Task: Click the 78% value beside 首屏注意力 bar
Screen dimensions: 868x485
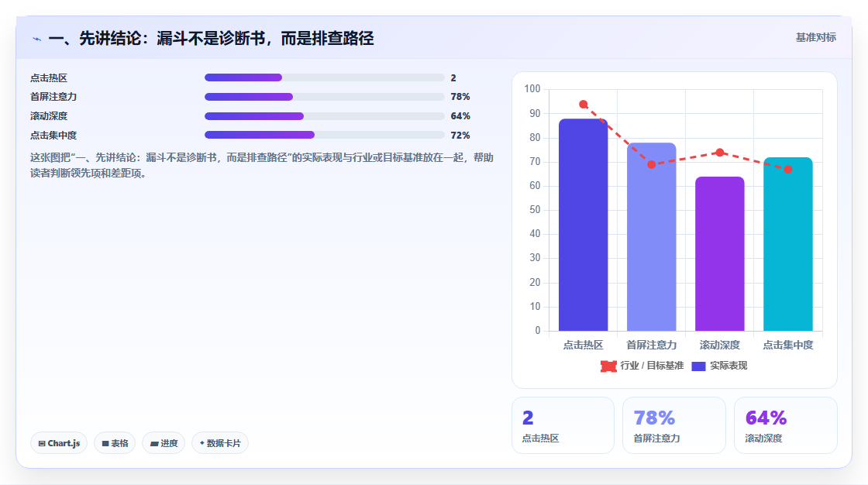Action: point(460,97)
